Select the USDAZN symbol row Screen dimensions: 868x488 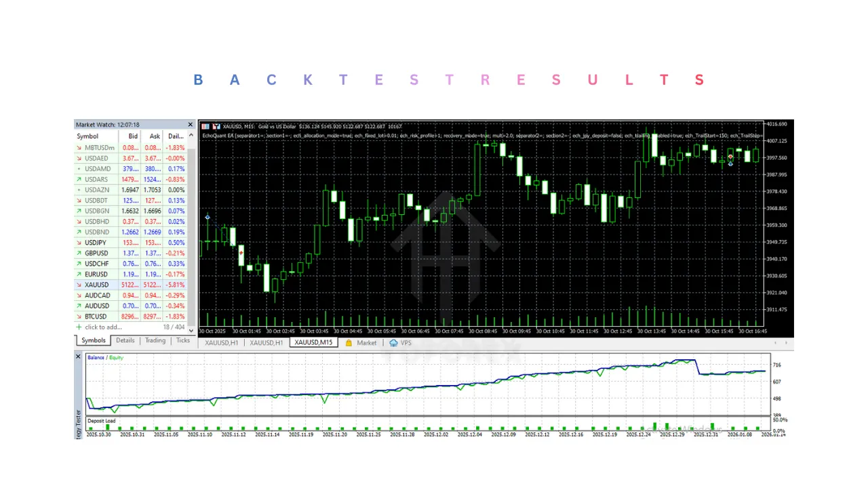tap(131, 190)
